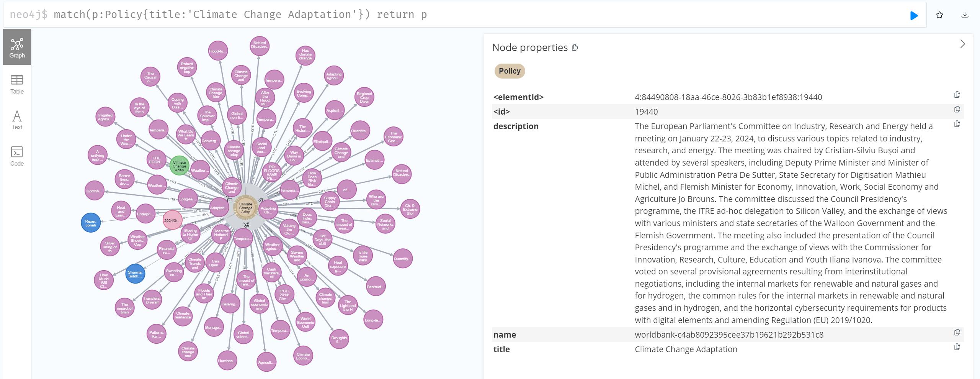Click the download icon to export results
Screen dimensions: 980x379
(965, 15)
